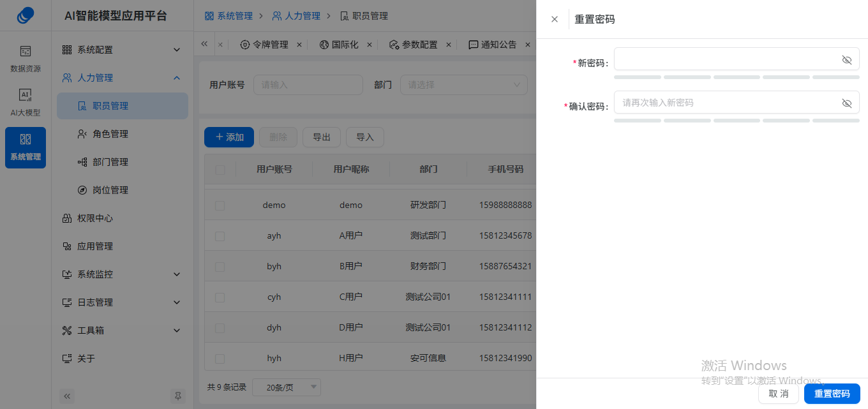Check the demo row checkbox
The width and height of the screenshot is (868, 409).
[x=220, y=205]
